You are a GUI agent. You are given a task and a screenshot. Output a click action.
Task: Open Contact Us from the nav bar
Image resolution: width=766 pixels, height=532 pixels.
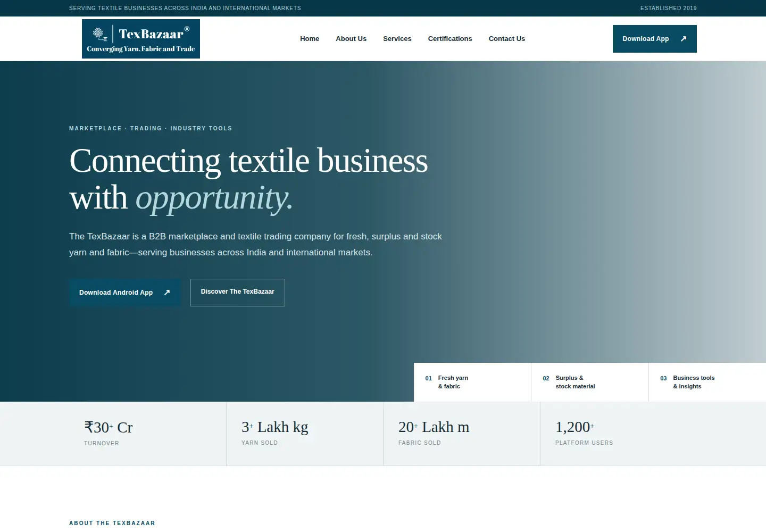tap(507, 39)
